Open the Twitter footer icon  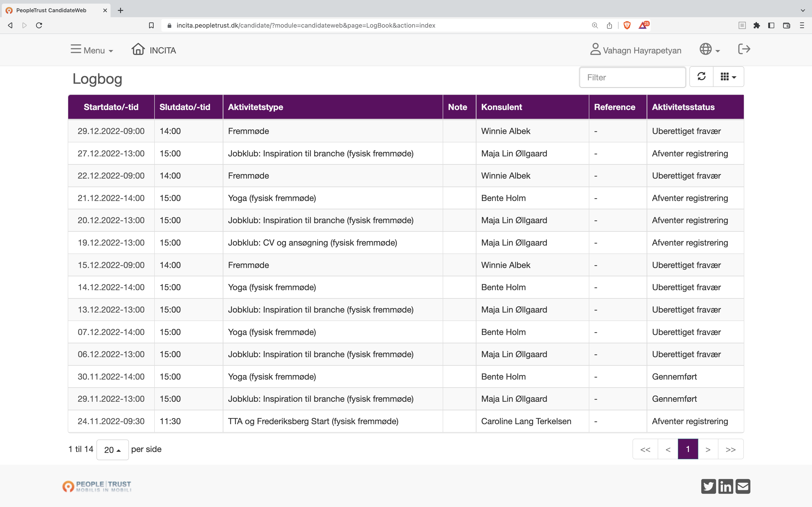click(x=708, y=486)
